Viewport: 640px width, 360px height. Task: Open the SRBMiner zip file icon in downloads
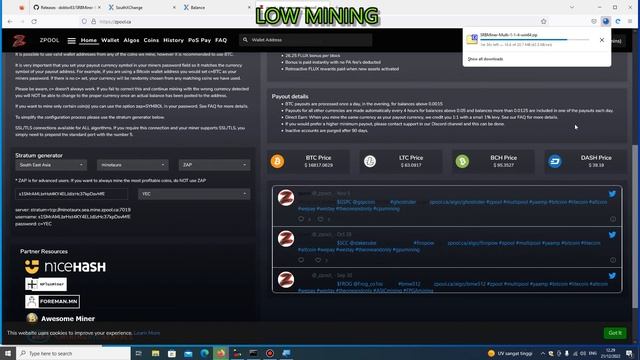pyautogui.click(x=472, y=39)
